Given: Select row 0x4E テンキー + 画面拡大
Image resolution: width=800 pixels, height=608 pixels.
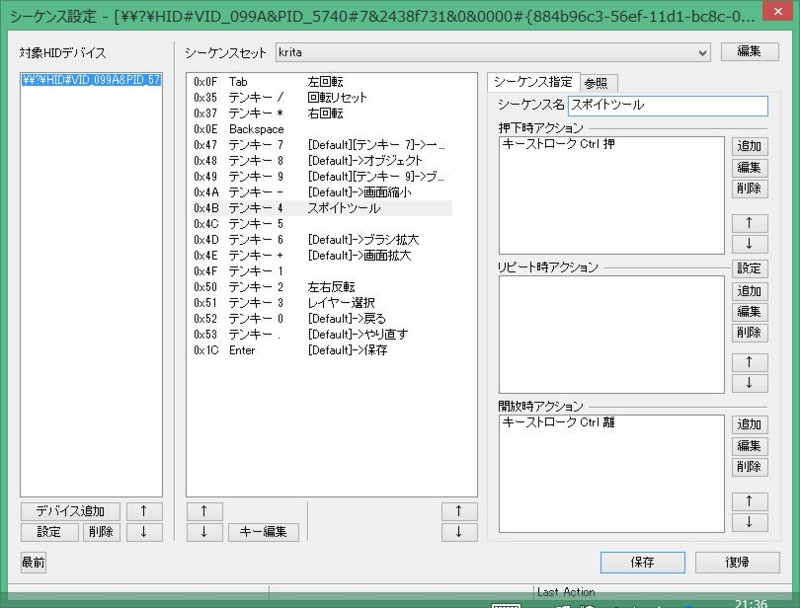Looking at the screenshot, I should (x=321, y=256).
